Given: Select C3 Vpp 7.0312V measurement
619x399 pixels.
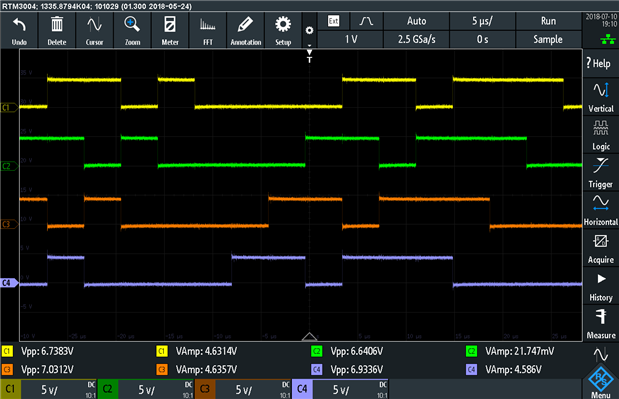Looking at the screenshot, I should 47,369.
